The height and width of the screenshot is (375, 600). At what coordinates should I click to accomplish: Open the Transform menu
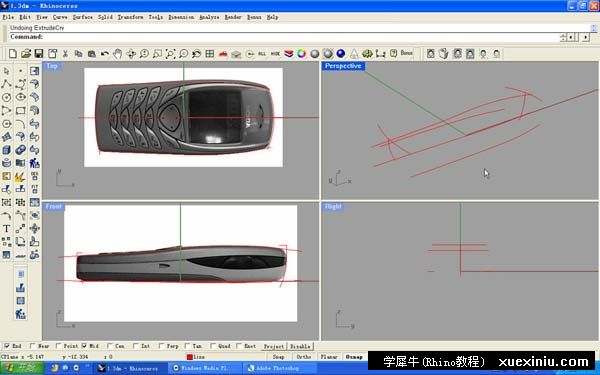(130, 17)
